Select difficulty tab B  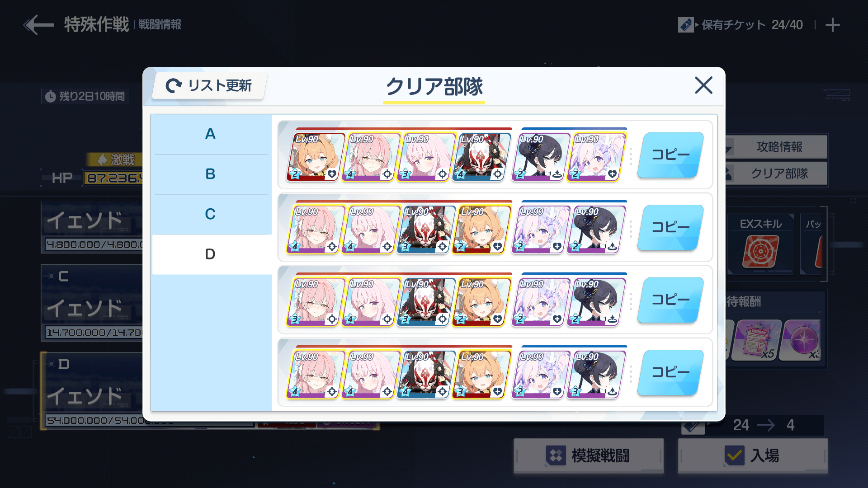pyautogui.click(x=210, y=174)
